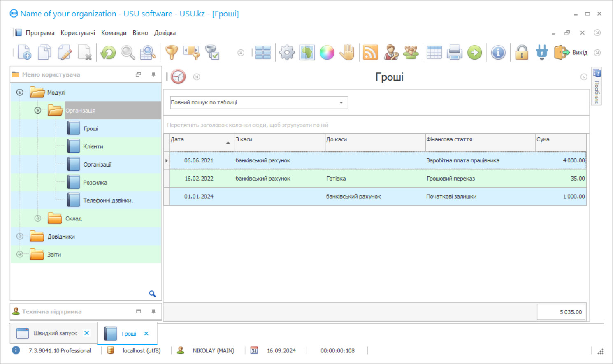
Task: Click the settings gear icon
Action: point(287,53)
